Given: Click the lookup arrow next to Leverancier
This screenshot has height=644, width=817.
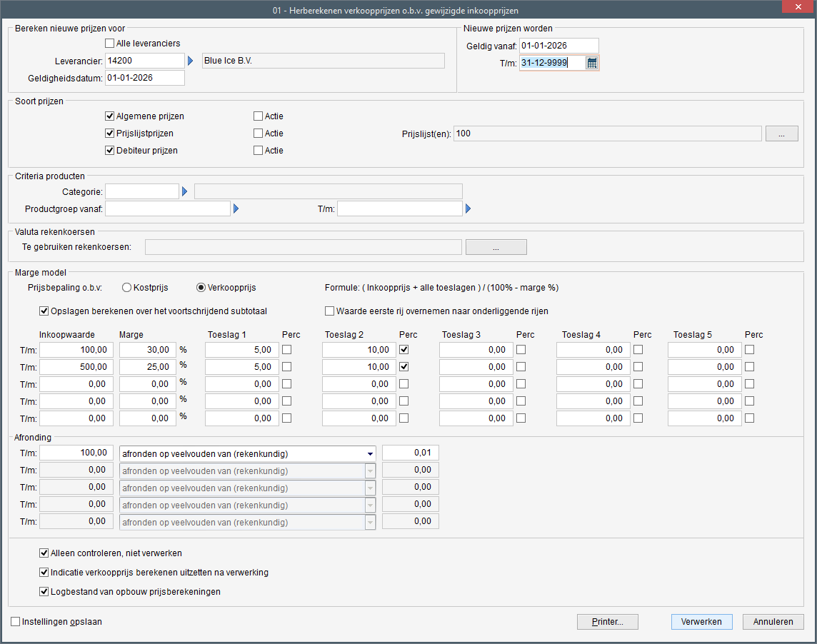Looking at the screenshot, I should point(191,61).
